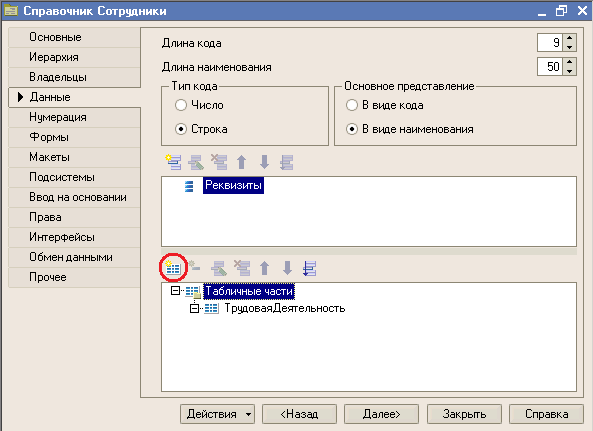Move the tabular section item up
The image size is (593, 431).
click(x=264, y=268)
